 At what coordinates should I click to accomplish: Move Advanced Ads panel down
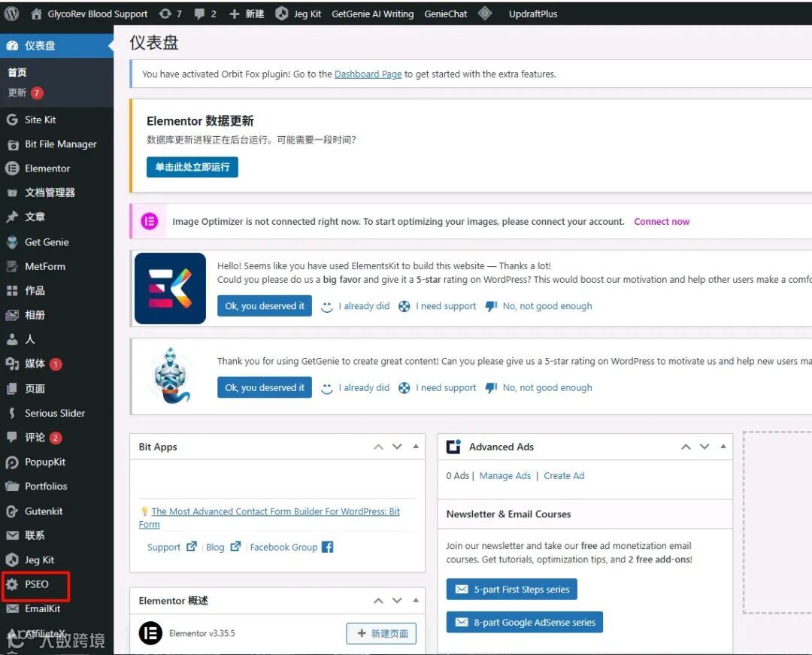pos(704,447)
